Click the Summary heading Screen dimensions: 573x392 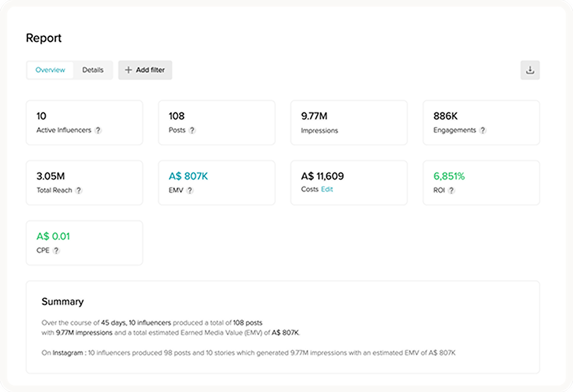pos(63,302)
